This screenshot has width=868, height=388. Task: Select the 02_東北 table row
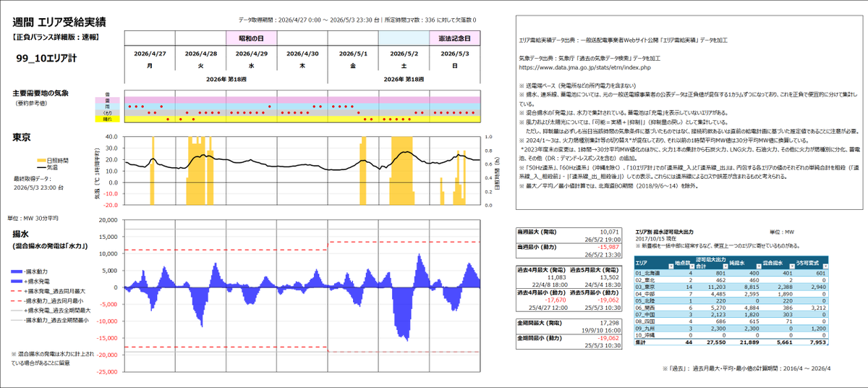(x=731, y=280)
